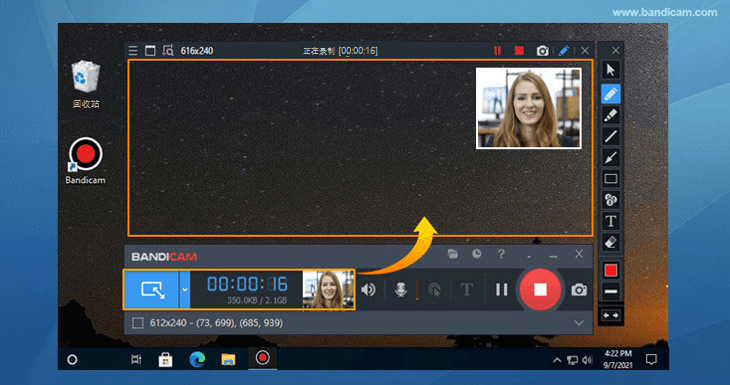Click the volume icon in system tray
Image resolution: width=730 pixels, height=385 pixels.
point(588,360)
